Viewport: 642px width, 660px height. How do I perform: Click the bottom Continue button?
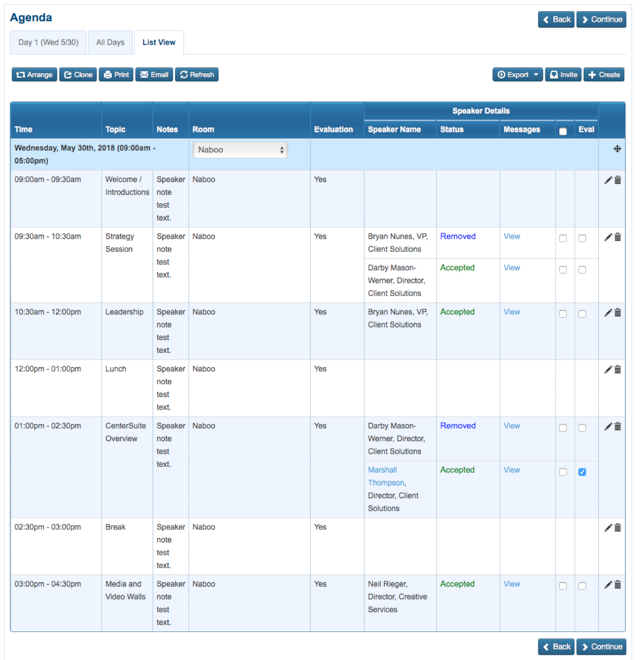602,647
